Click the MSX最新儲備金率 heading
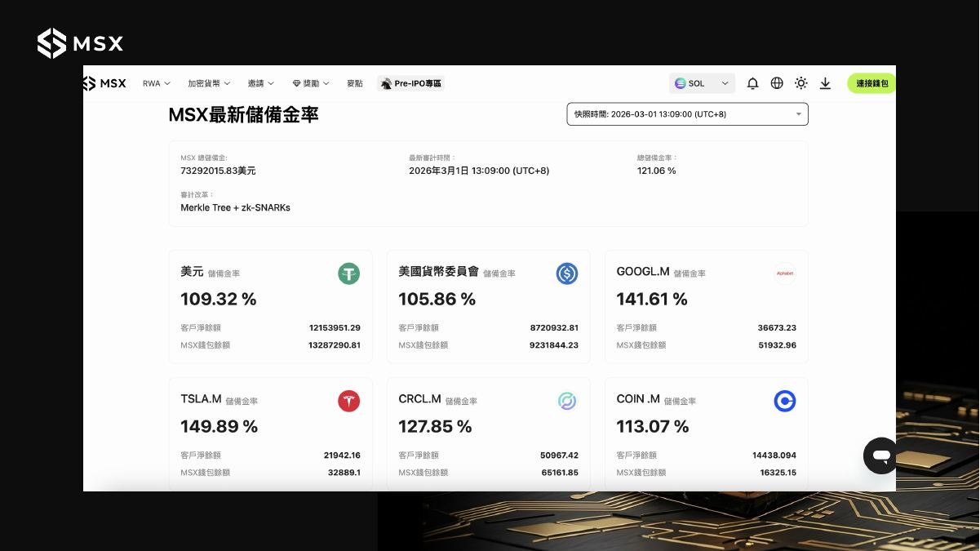This screenshot has width=980, height=551. click(x=243, y=114)
